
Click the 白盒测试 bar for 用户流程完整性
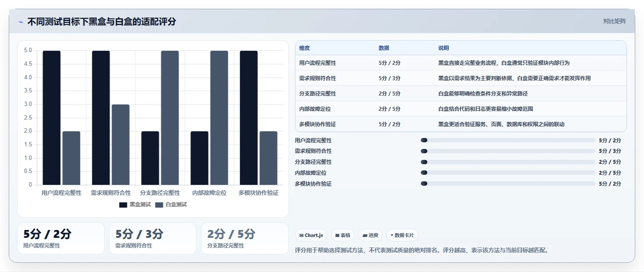[x=71, y=158]
